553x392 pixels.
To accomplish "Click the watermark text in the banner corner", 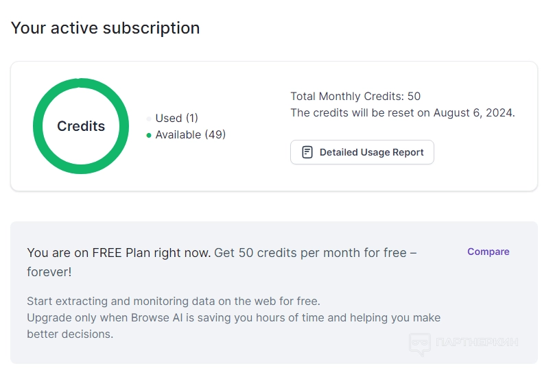I will [x=477, y=341].
